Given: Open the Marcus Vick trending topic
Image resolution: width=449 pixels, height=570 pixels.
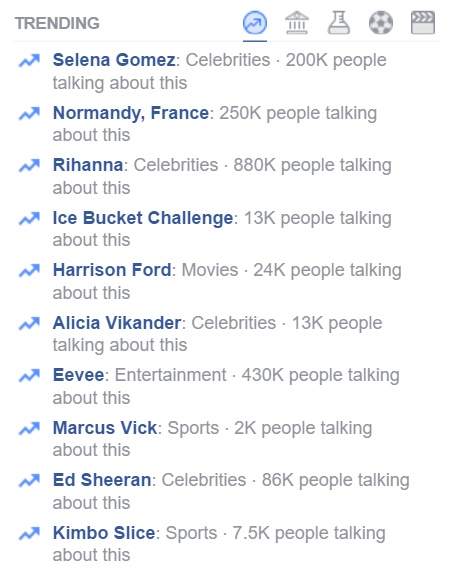Looking at the screenshot, I should coord(105,428).
